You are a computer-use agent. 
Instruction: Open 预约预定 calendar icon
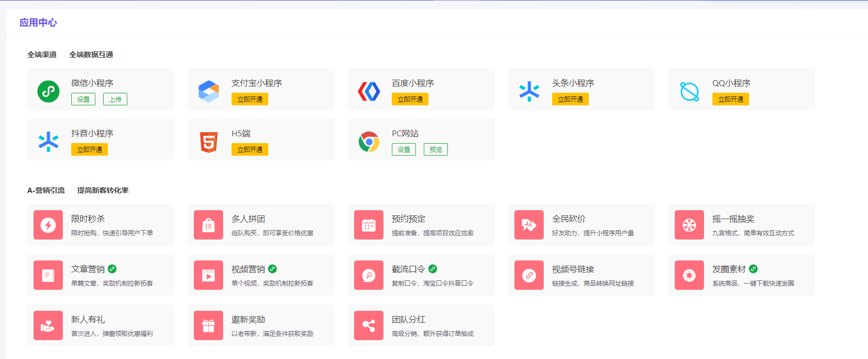(369, 225)
